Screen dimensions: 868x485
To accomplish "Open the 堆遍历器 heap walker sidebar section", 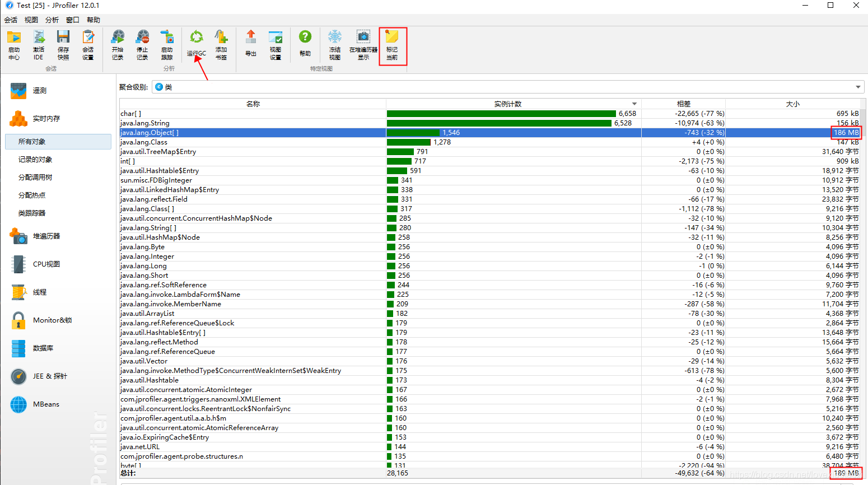I will coord(46,236).
